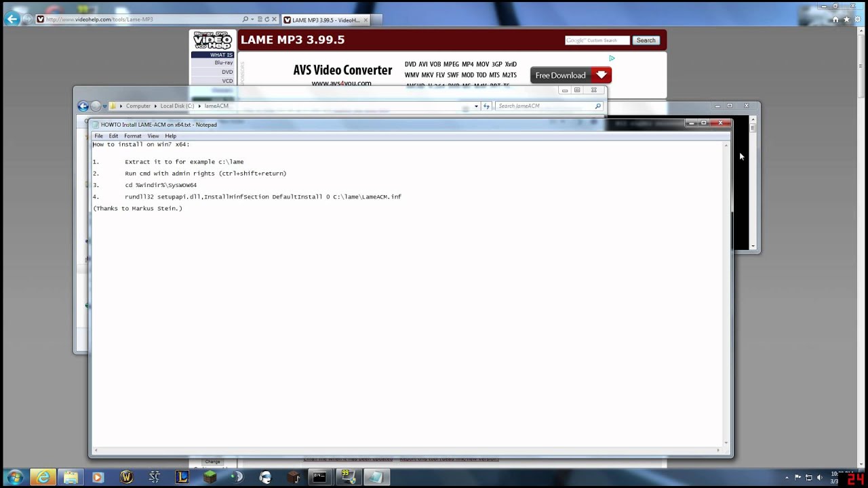
Task: Show hidden system tray icons arrow
Action: (x=787, y=477)
